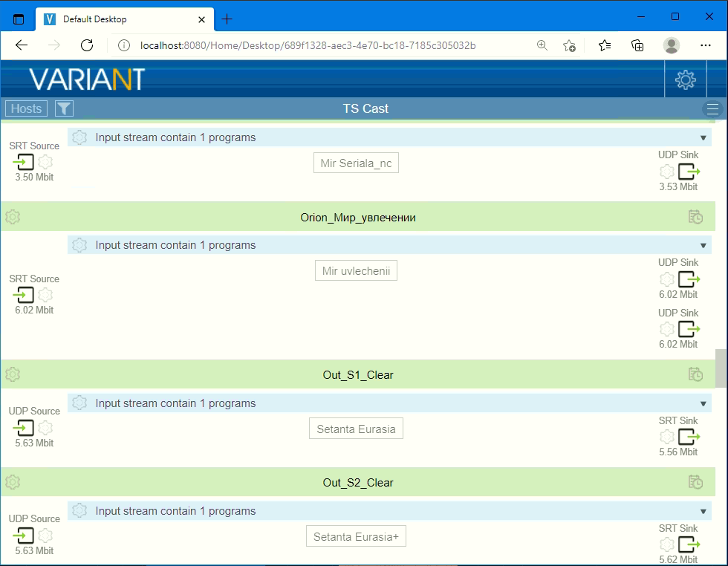Select the Mir uvlechenii program box
This screenshot has width=728, height=566.
point(356,271)
